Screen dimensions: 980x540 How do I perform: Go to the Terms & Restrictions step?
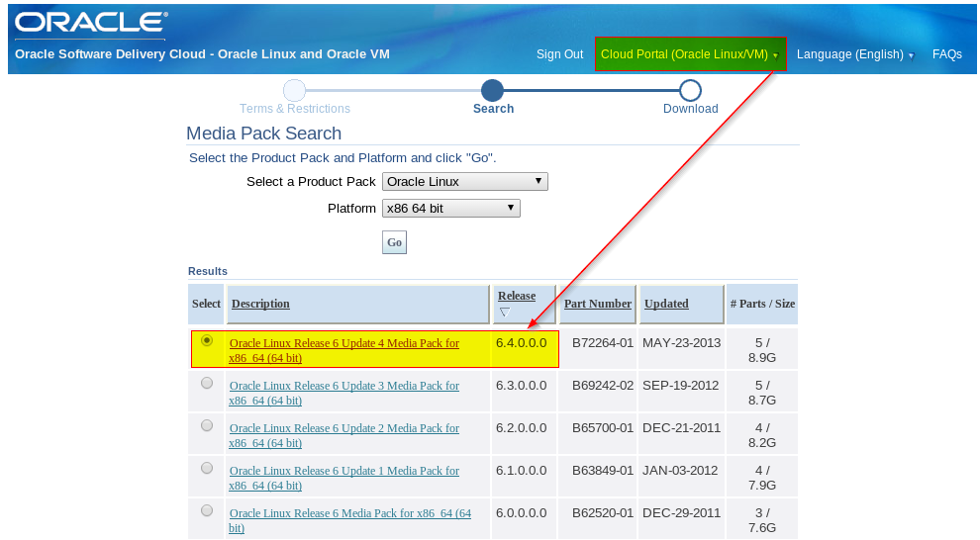click(x=294, y=109)
